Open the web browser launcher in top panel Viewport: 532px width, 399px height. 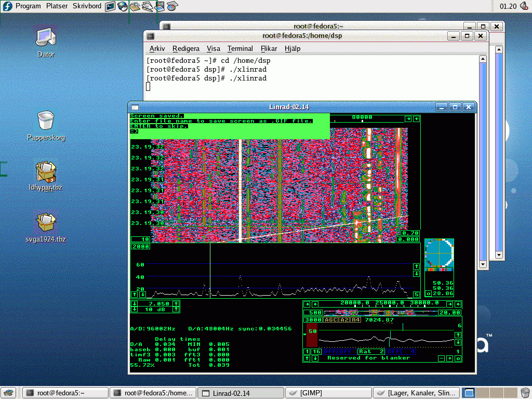point(123,6)
